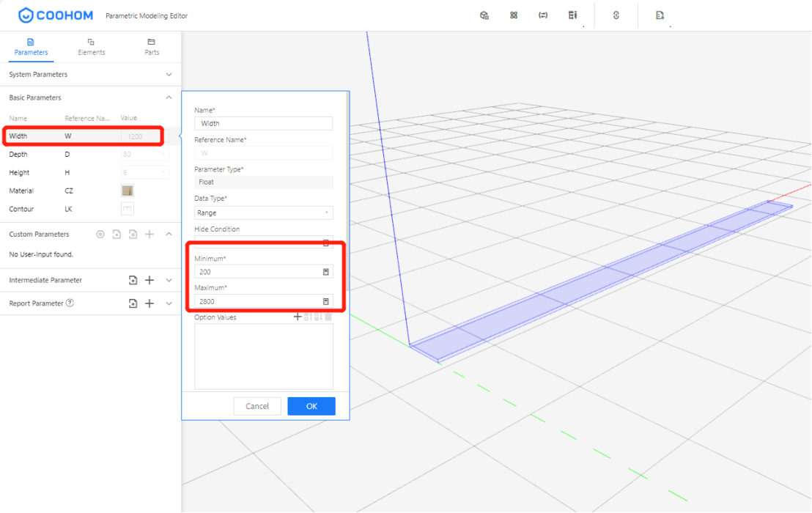Viewport: 812px width, 513px height.
Task: Open calculator for the Maximum field
Action: 326,301
